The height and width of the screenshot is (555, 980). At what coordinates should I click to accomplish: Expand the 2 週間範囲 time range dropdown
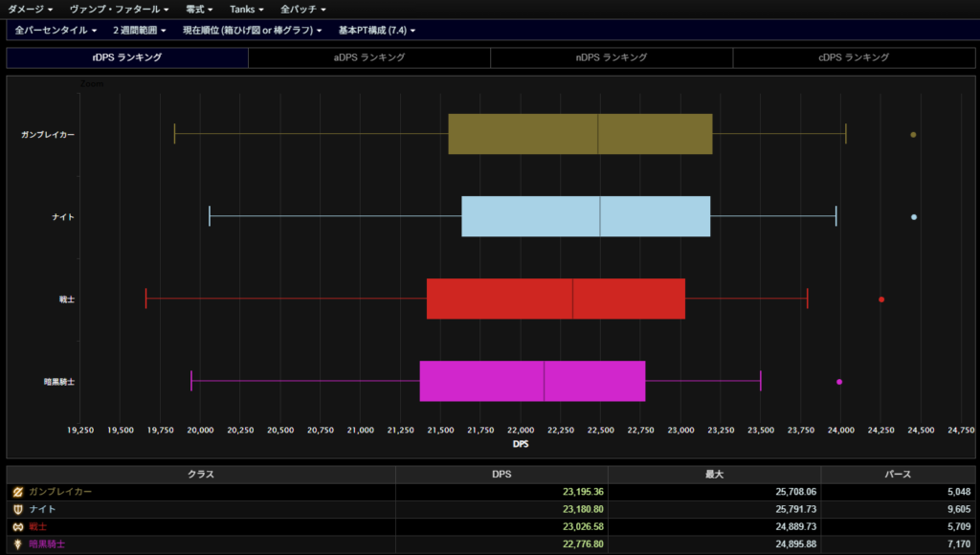coord(140,30)
